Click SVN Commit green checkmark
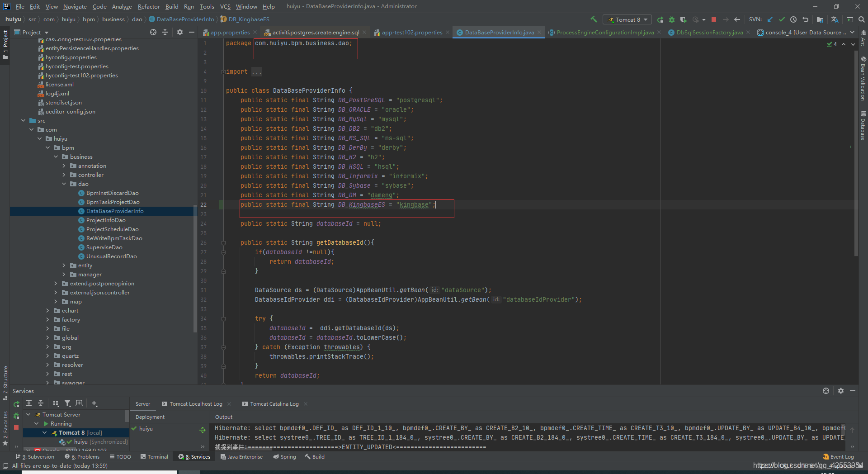Viewport: 868px width, 474px height. pyautogui.click(x=782, y=19)
